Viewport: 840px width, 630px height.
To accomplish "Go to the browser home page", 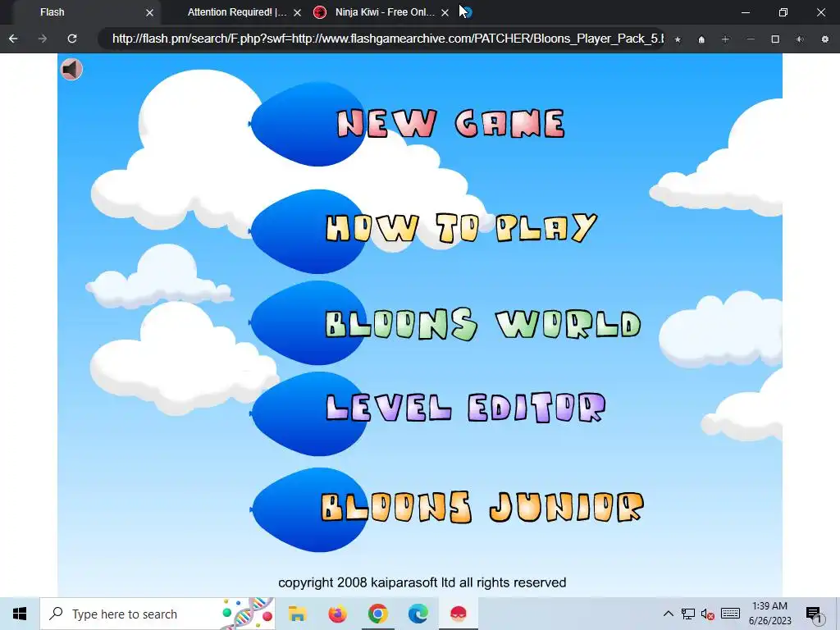I will point(701,39).
